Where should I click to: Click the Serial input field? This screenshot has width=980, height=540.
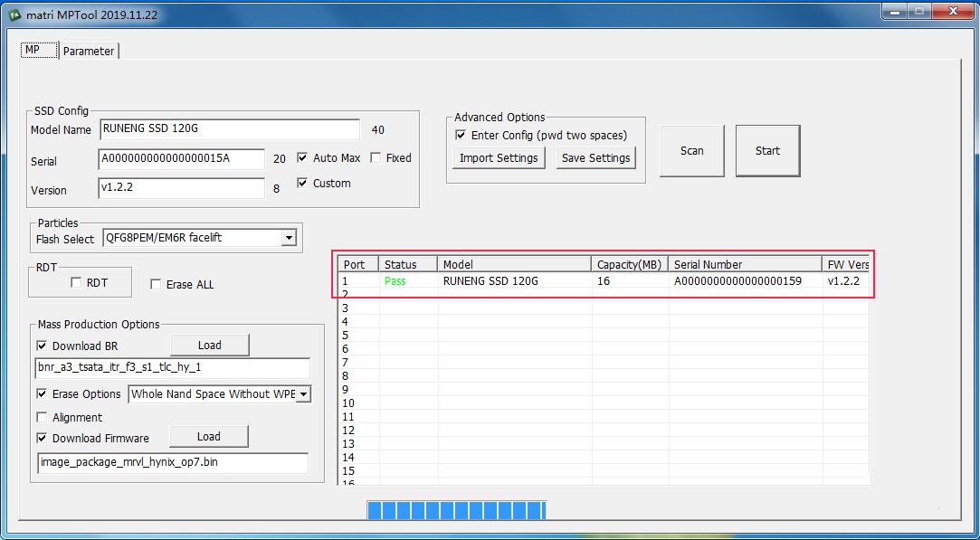click(x=181, y=159)
